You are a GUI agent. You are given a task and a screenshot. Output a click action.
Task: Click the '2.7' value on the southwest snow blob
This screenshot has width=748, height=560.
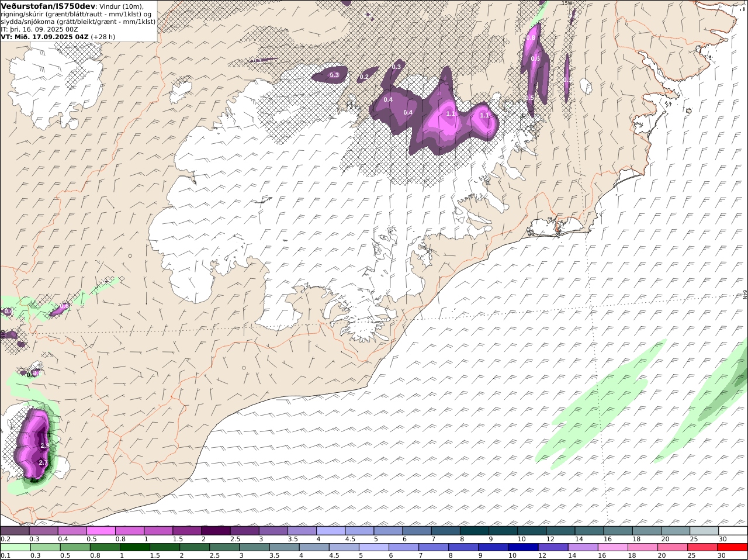tap(43, 462)
